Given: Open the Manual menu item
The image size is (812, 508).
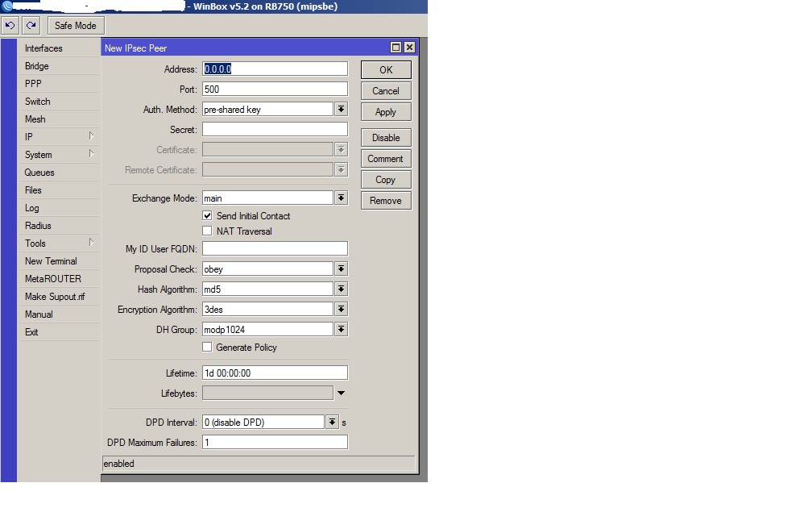Looking at the screenshot, I should point(58,314).
